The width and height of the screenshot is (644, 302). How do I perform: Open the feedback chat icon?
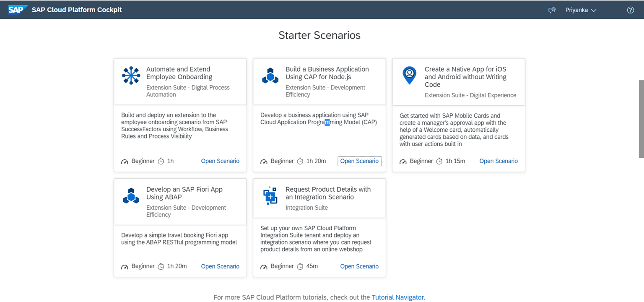(x=552, y=10)
